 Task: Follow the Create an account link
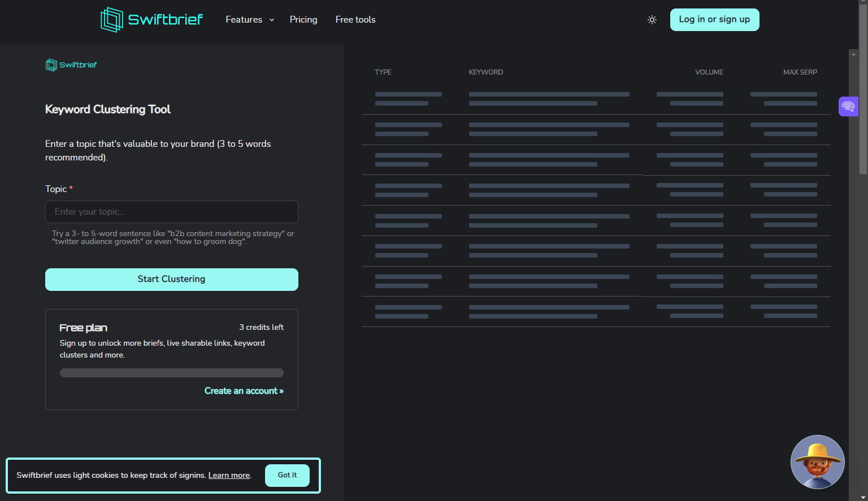pyautogui.click(x=244, y=390)
